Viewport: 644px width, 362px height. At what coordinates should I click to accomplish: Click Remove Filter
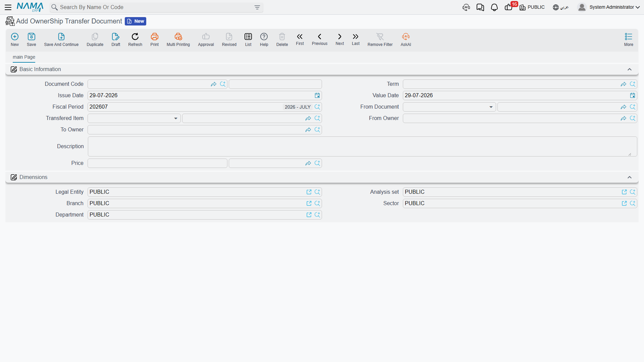click(x=380, y=40)
